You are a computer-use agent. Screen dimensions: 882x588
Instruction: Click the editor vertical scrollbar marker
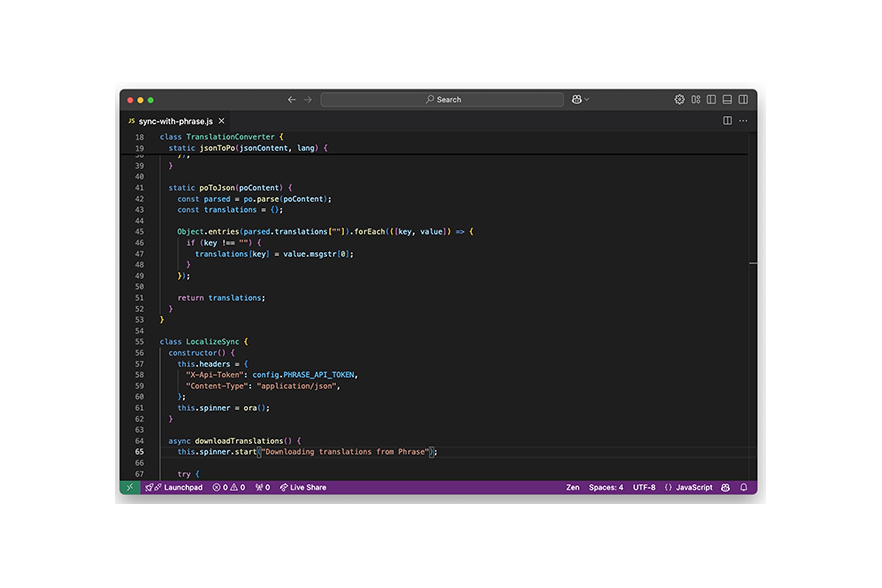(x=753, y=263)
